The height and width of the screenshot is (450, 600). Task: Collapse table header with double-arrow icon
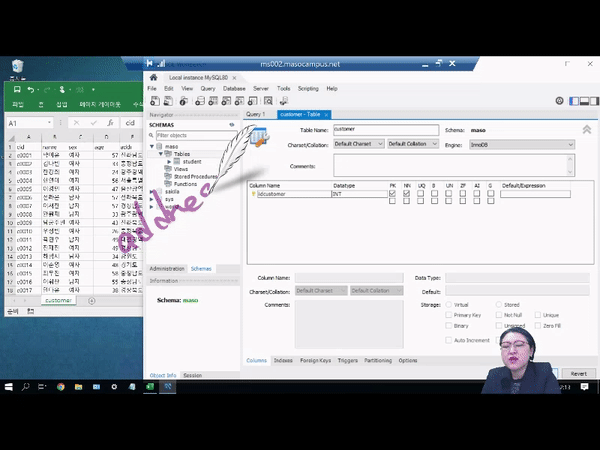tap(587, 130)
